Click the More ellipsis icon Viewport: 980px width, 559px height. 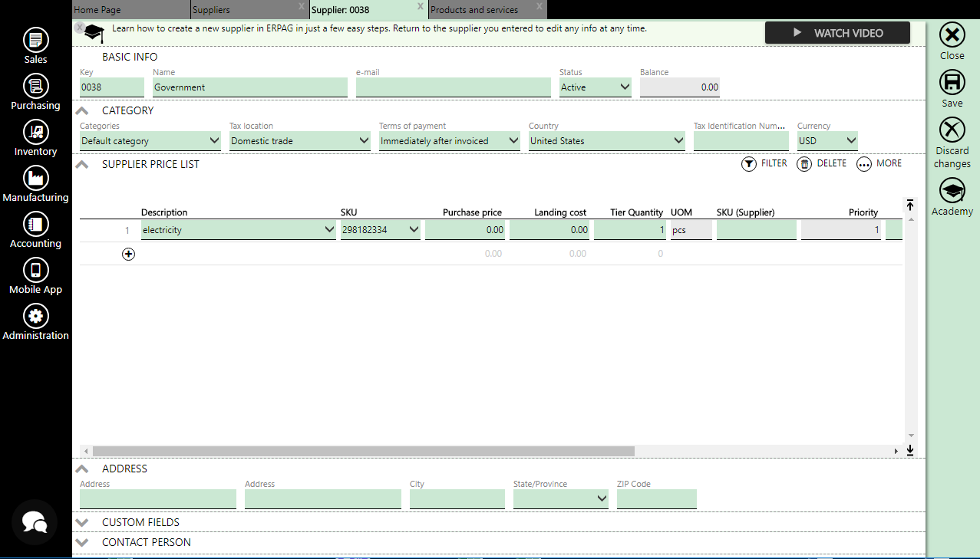864,164
